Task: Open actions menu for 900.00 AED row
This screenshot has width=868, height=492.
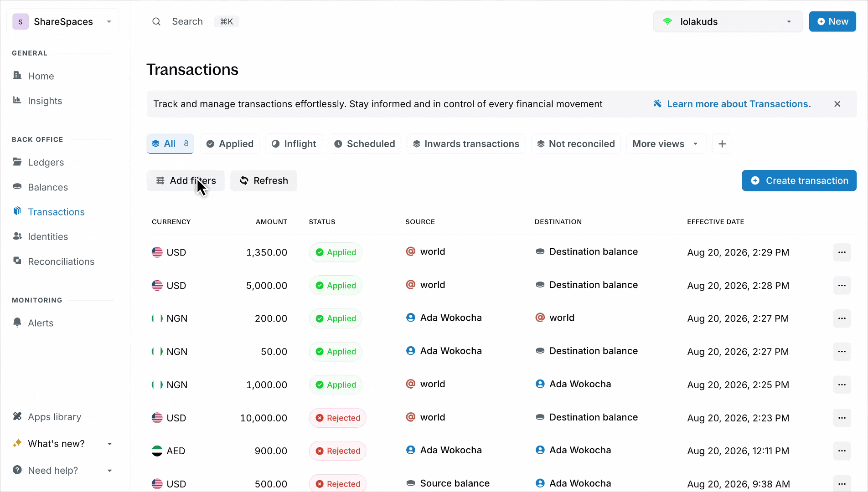Action: 842,451
